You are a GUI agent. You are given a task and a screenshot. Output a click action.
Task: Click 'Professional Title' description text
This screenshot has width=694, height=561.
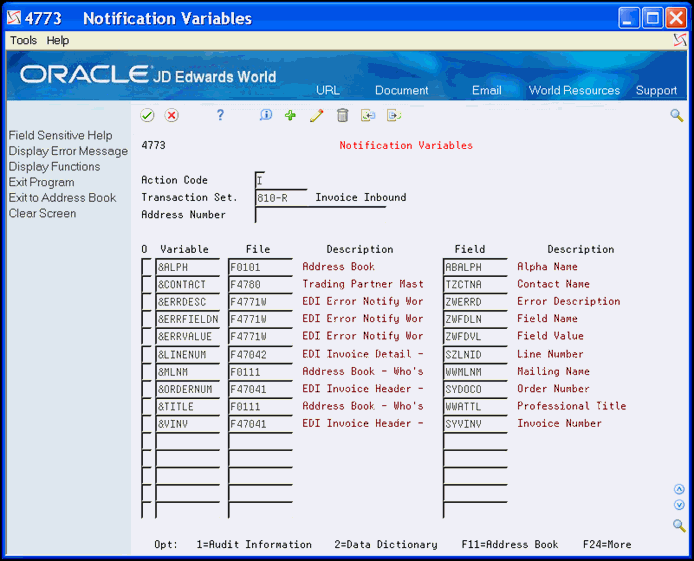point(571,406)
